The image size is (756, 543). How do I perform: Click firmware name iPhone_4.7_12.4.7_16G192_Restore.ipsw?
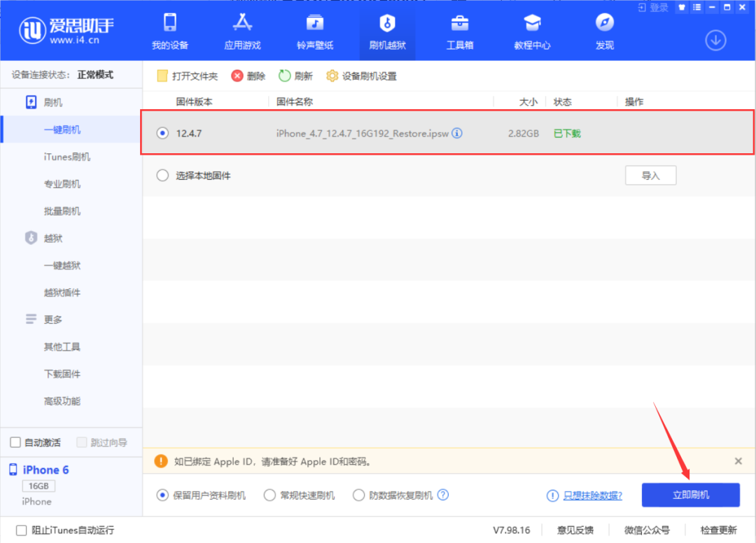(362, 134)
